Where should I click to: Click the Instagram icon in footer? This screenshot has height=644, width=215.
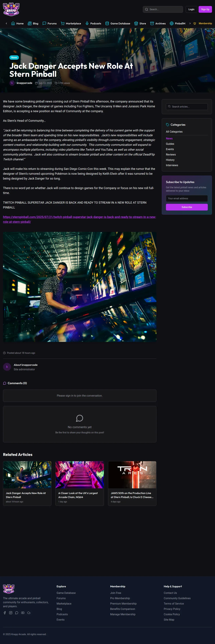(x=11, y=613)
